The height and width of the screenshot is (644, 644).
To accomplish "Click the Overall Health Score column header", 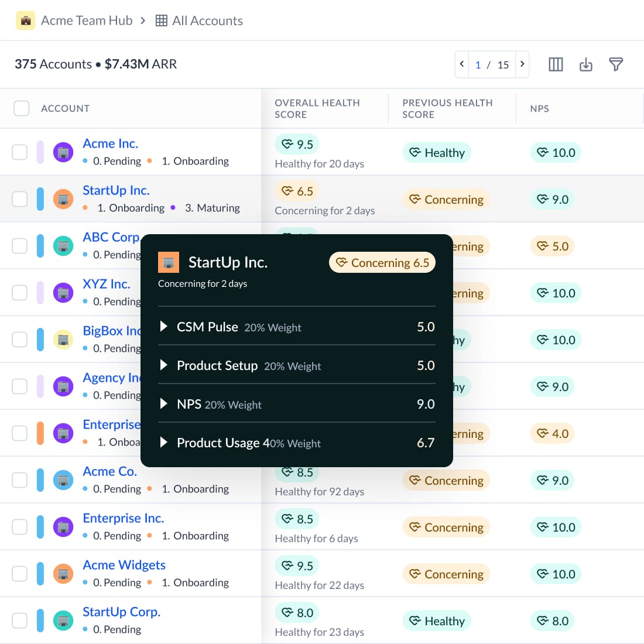I will click(x=317, y=108).
